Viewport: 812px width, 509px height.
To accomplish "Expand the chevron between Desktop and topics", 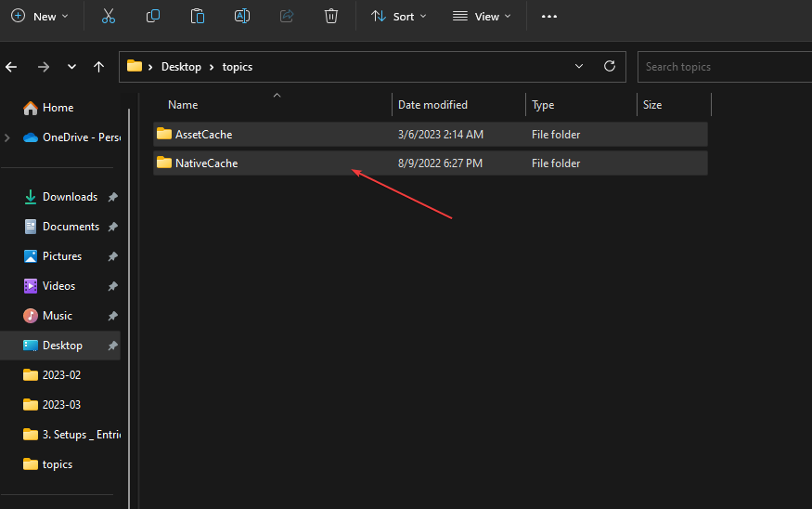I will tap(212, 67).
